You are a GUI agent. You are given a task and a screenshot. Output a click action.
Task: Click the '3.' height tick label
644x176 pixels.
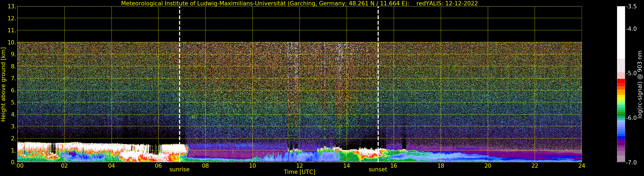coord(13,126)
